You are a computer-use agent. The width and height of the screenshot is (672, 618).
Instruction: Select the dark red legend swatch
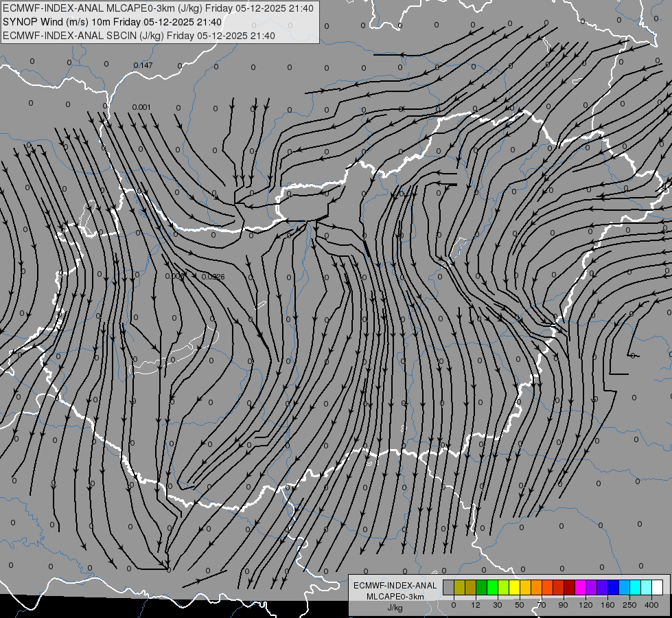570,588
